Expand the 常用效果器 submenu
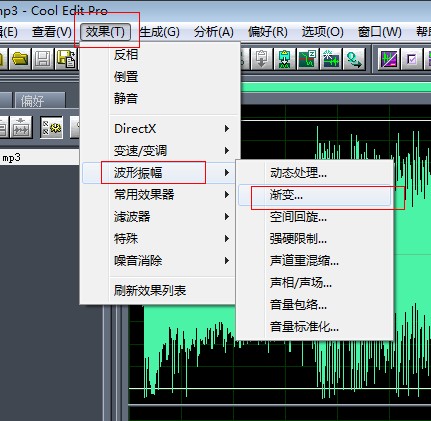The height and width of the screenshot is (421, 431). pyautogui.click(x=159, y=195)
